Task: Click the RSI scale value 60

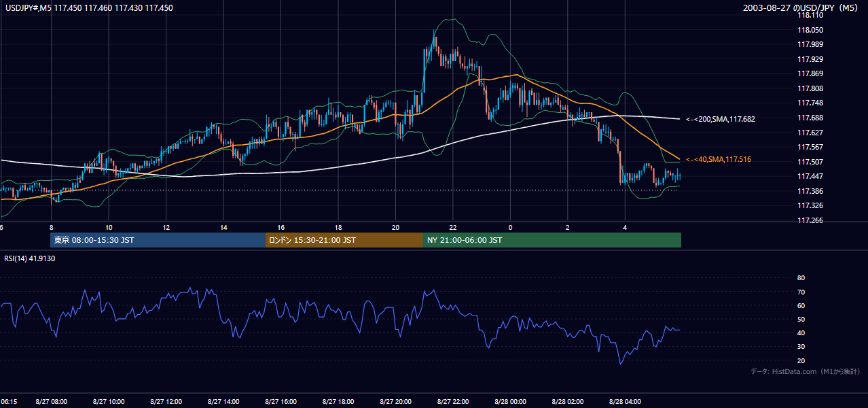Action: point(801,305)
